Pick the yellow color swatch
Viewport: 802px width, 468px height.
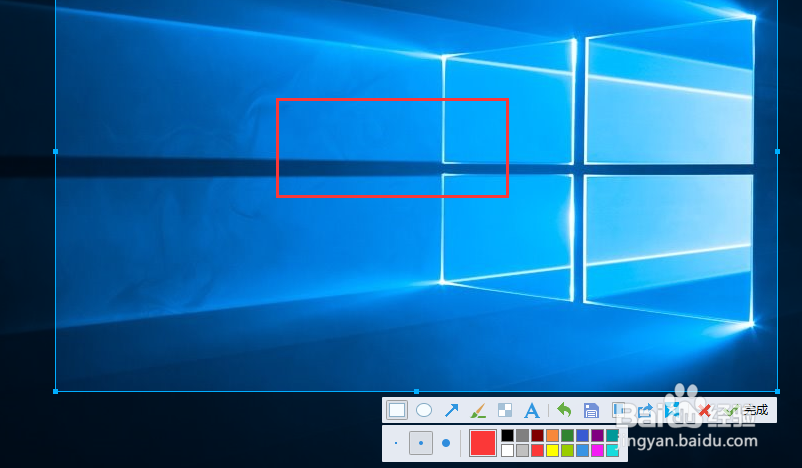click(x=552, y=450)
